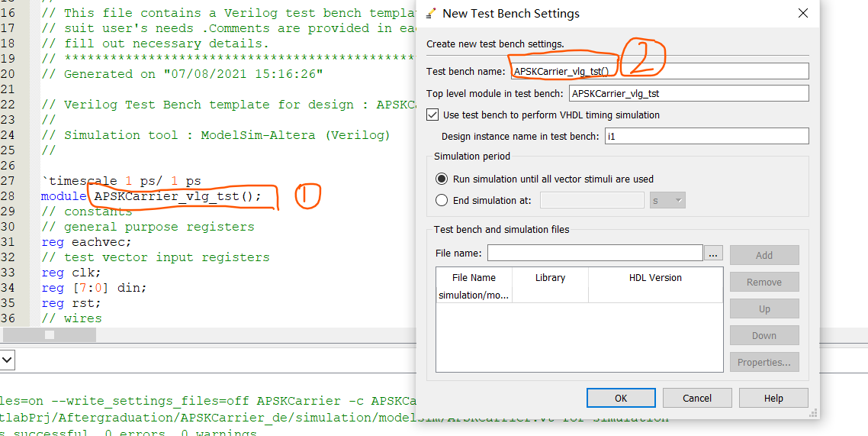Select the simulation/mo... file row

tap(474, 295)
